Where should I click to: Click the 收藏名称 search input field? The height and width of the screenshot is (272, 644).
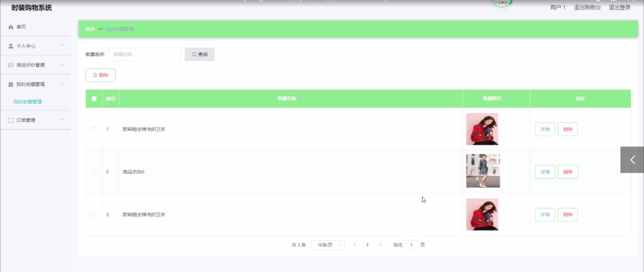coord(145,54)
